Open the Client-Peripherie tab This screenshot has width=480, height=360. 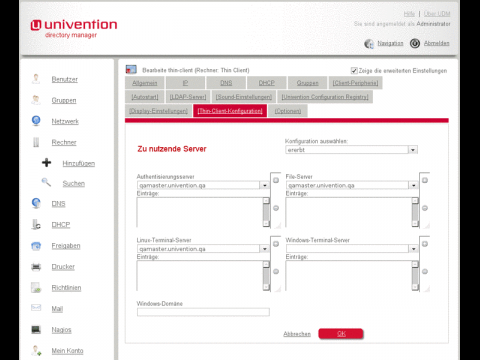point(355,83)
